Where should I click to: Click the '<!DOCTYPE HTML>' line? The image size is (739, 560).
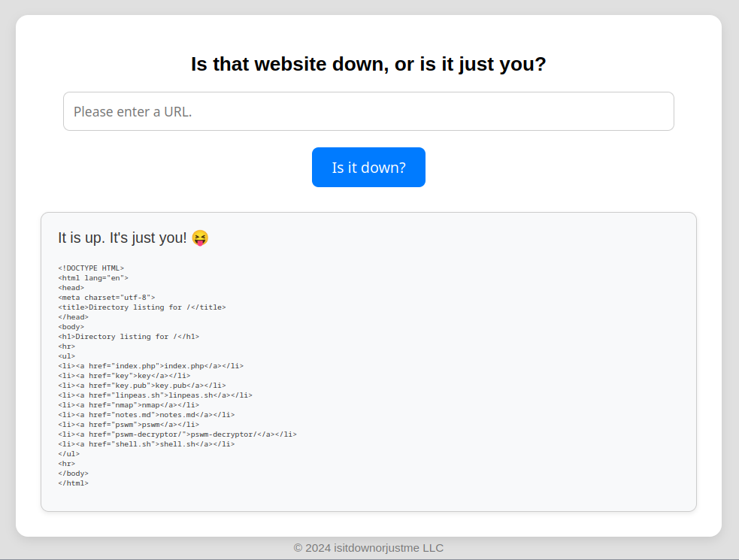coord(91,268)
